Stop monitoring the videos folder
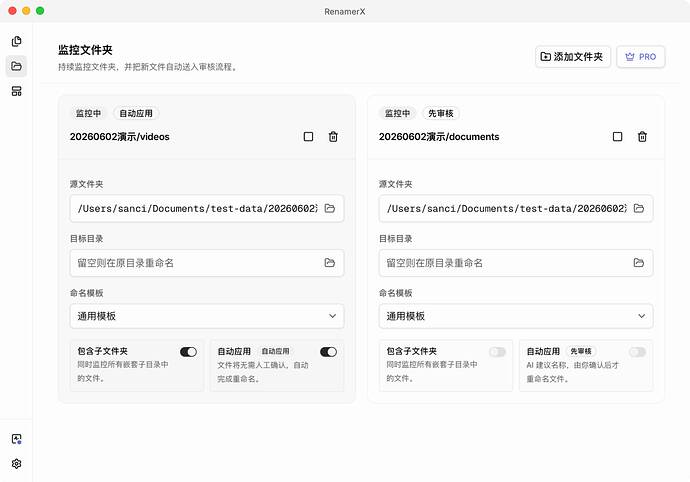The image size is (690, 482). click(308, 136)
